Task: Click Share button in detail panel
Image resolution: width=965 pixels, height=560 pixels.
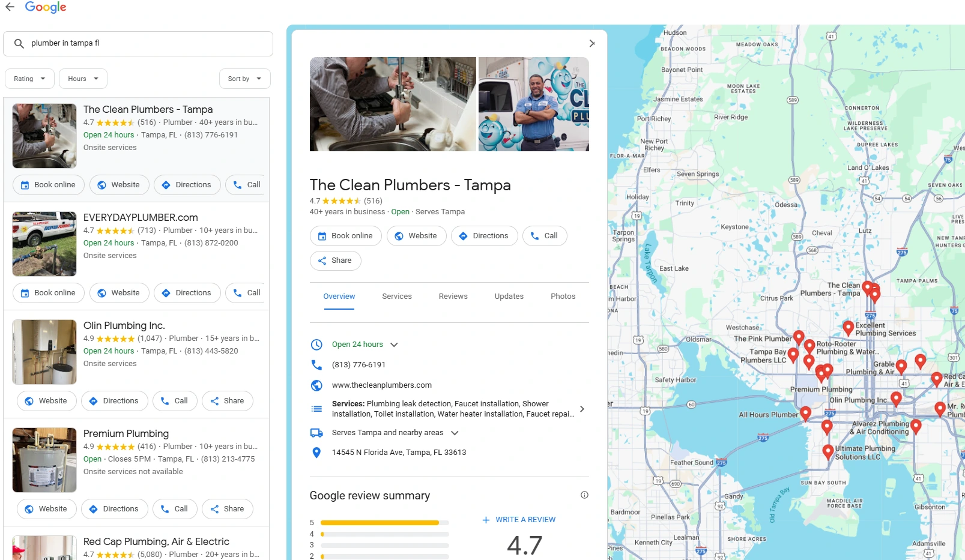Action: (x=335, y=260)
